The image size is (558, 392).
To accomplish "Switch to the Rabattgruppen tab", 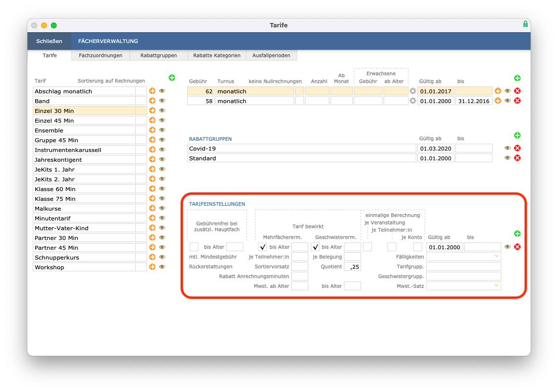I will pyautogui.click(x=158, y=55).
